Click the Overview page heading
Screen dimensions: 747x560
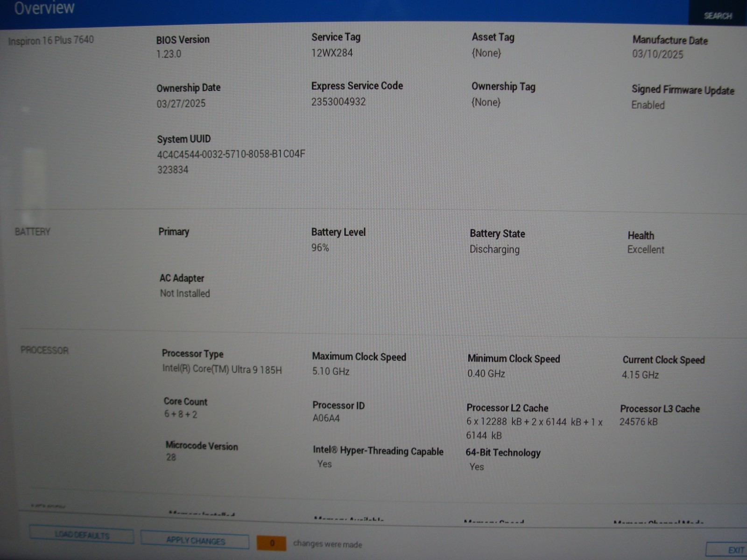pyautogui.click(x=44, y=8)
